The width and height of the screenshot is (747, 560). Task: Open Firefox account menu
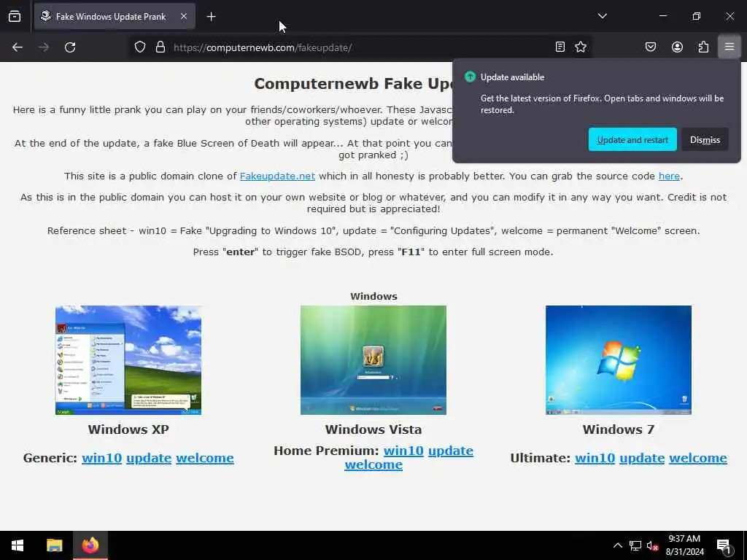click(677, 47)
